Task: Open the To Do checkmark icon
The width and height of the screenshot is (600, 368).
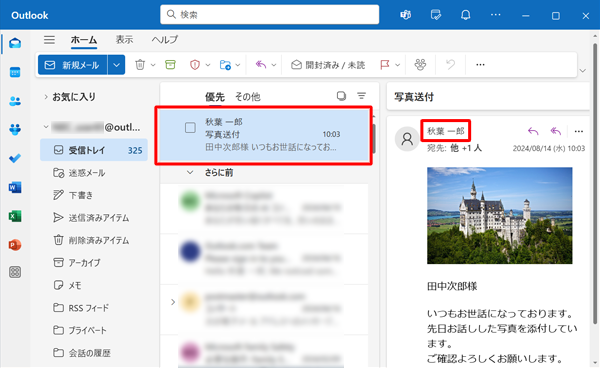Action: pos(15,158)
